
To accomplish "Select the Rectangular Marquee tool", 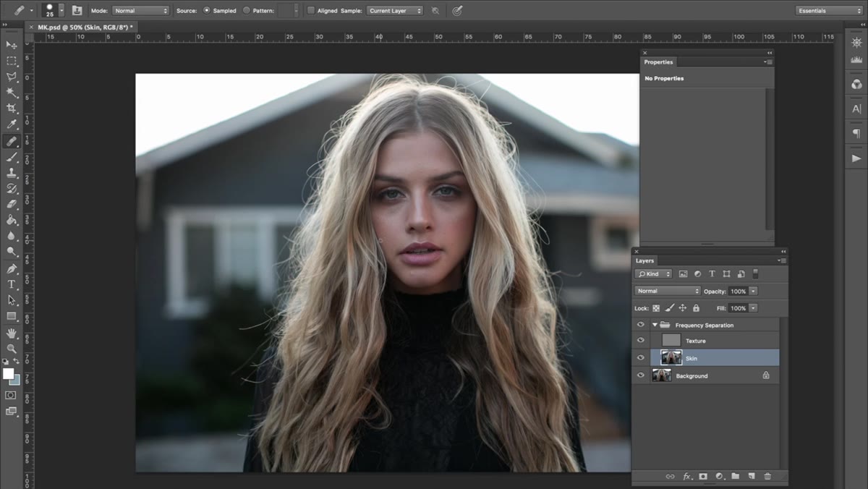I will (x=12, y=61).
